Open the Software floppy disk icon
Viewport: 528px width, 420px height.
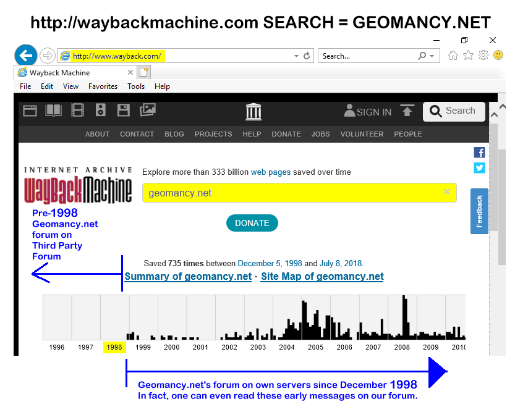[x=123, y=111]
